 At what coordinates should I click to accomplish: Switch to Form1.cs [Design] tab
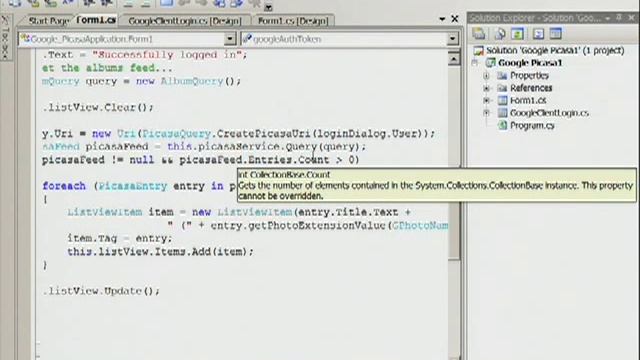pyautogui.click(x=293, y=20)
